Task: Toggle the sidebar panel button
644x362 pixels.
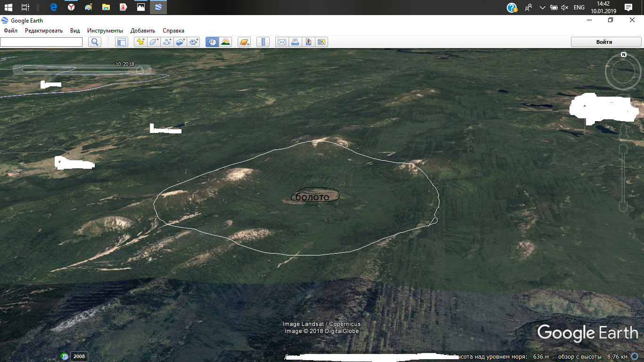Action: 122,42
